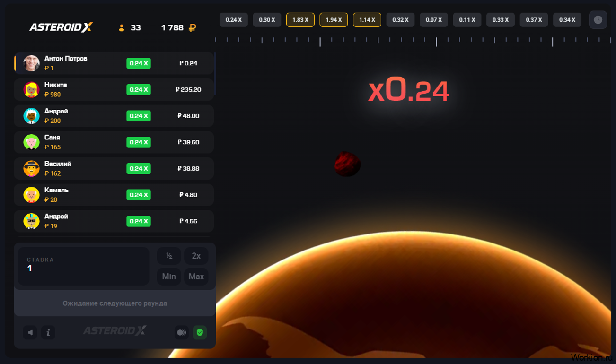Viewport: 616px width, 364px height.
Task: Select the 0.11 X history chip
Action: (x=467, y=20)
